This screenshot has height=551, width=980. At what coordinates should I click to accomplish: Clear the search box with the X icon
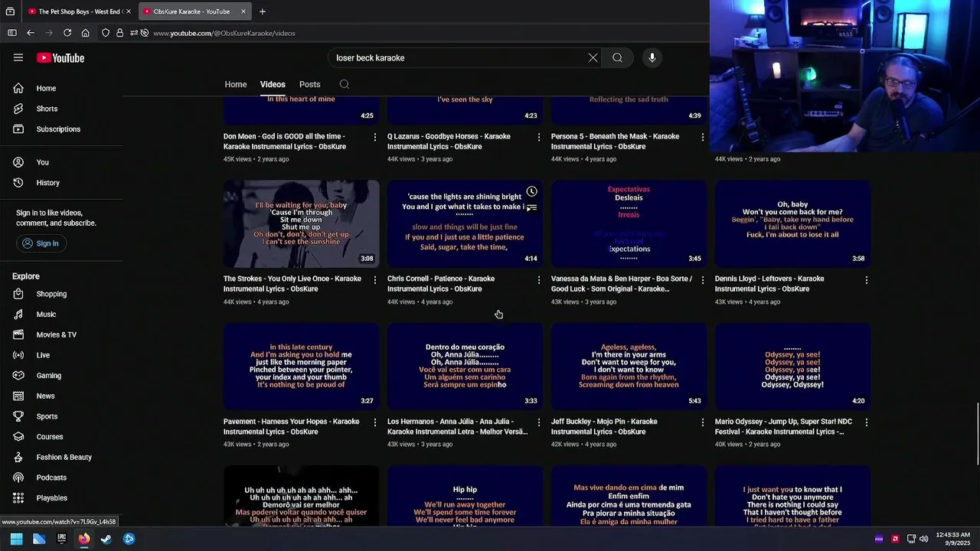click(593, 57)
